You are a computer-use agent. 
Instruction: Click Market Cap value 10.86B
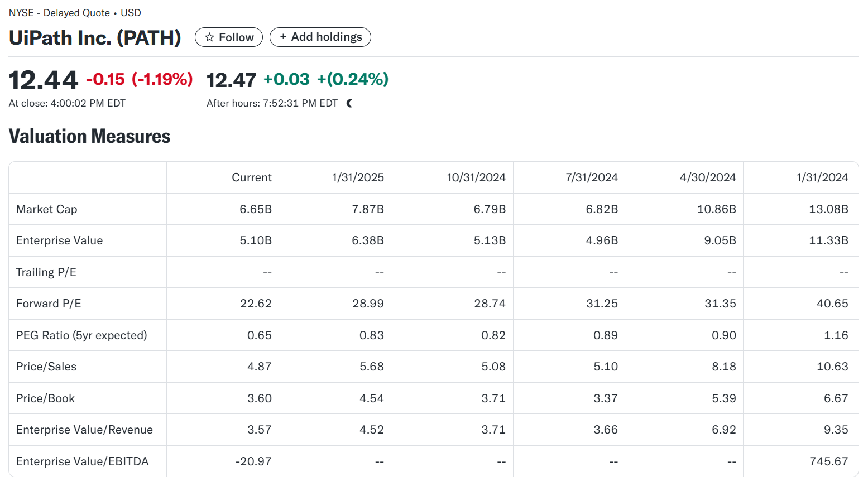pos(717,209)
